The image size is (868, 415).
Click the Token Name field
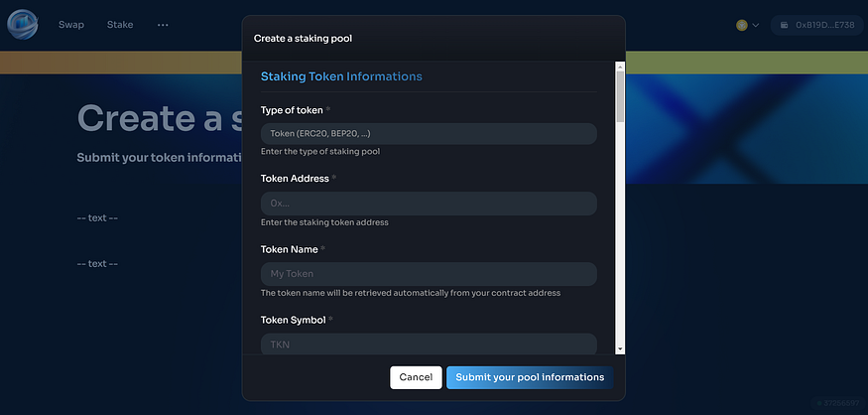coord(428,273)
